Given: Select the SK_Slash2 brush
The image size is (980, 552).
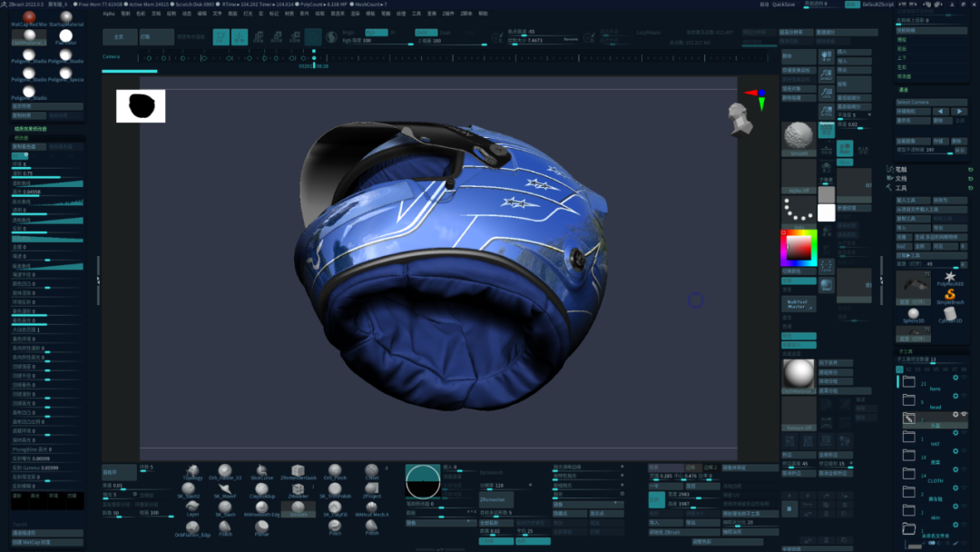Looking at the screenshot, I should tap(188, 491).
